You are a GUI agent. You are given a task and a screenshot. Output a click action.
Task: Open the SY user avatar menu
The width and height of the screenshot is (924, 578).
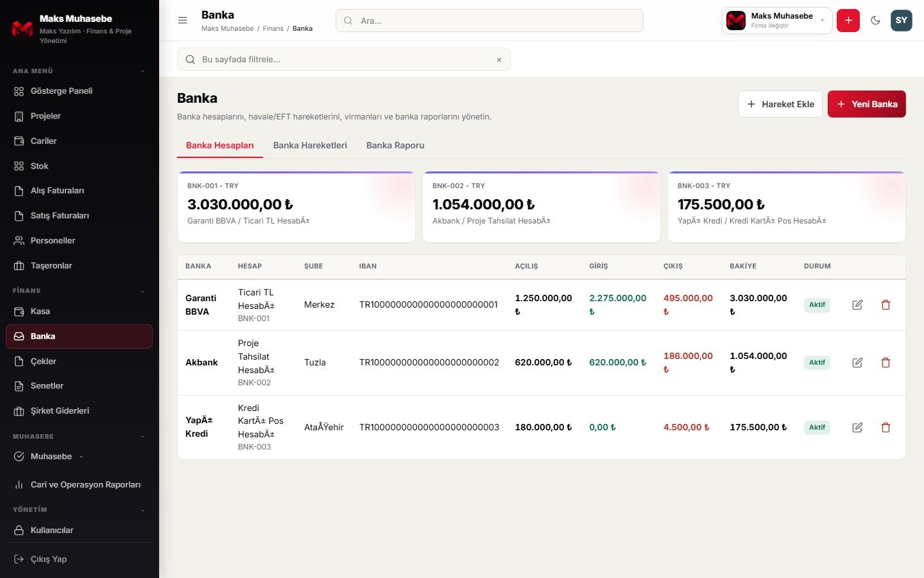click(x=902, y=21)
